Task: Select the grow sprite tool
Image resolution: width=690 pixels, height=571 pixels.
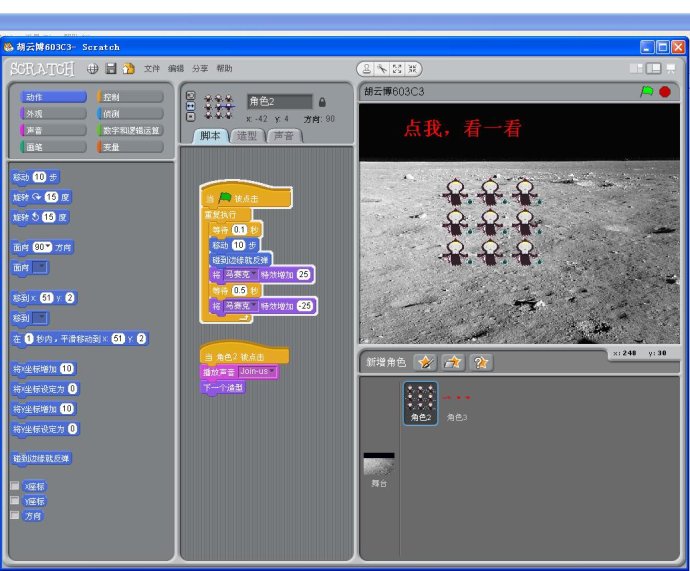Action: click(x=397, y=69)
